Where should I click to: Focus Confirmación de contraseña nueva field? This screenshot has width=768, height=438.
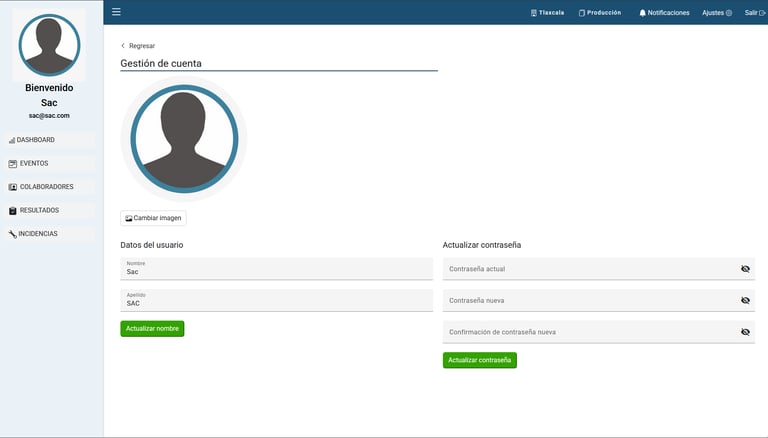coord(599,332)
